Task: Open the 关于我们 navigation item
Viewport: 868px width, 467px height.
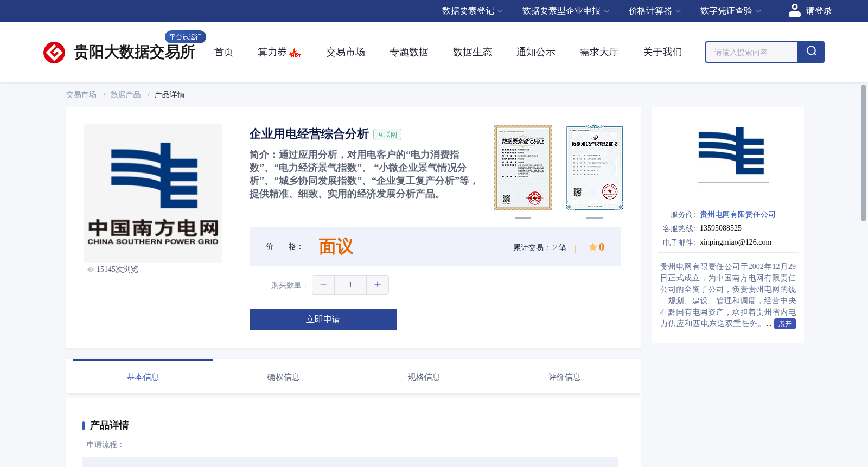Action: coord(663,52)
